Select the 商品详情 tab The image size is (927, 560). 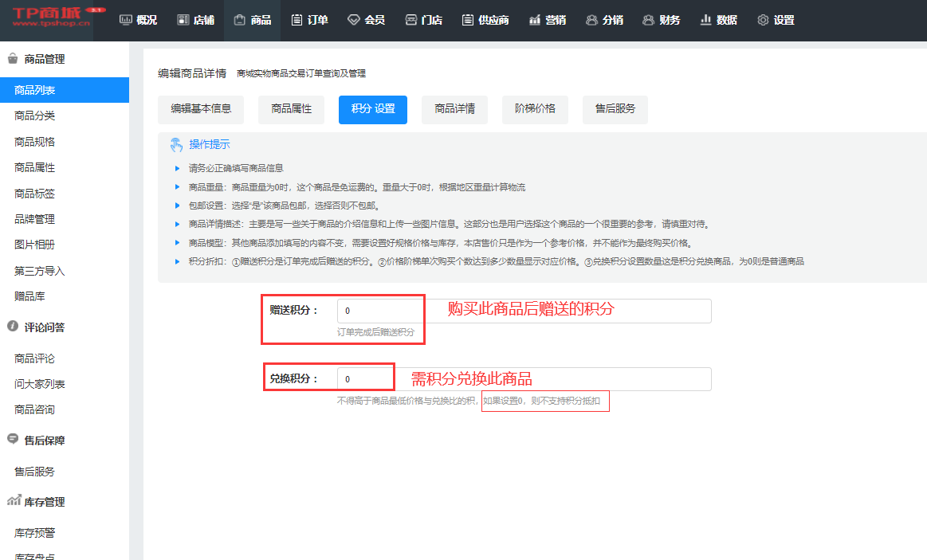coord(454,109)
